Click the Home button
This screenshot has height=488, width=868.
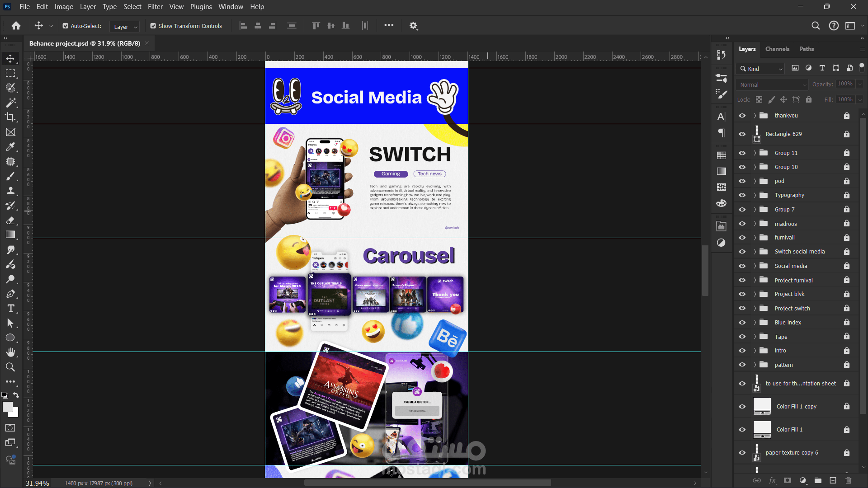16,26
